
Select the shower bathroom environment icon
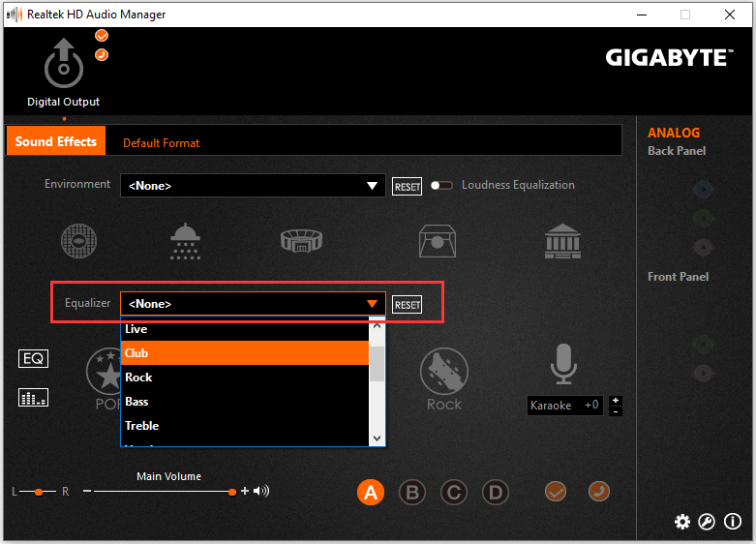tap(184, 240)
